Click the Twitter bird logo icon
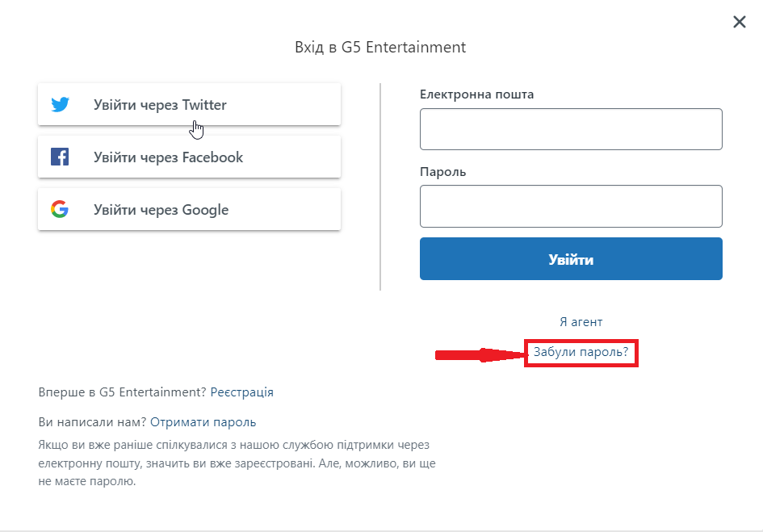This screenshot has height=532, width=763. (x=61, y=104)
